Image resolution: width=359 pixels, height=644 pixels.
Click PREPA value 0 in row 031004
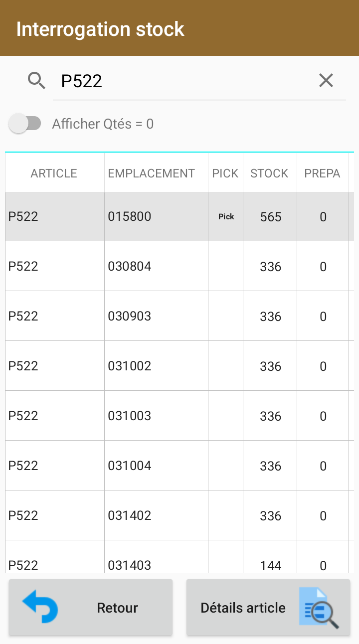[x=323, y=466]
